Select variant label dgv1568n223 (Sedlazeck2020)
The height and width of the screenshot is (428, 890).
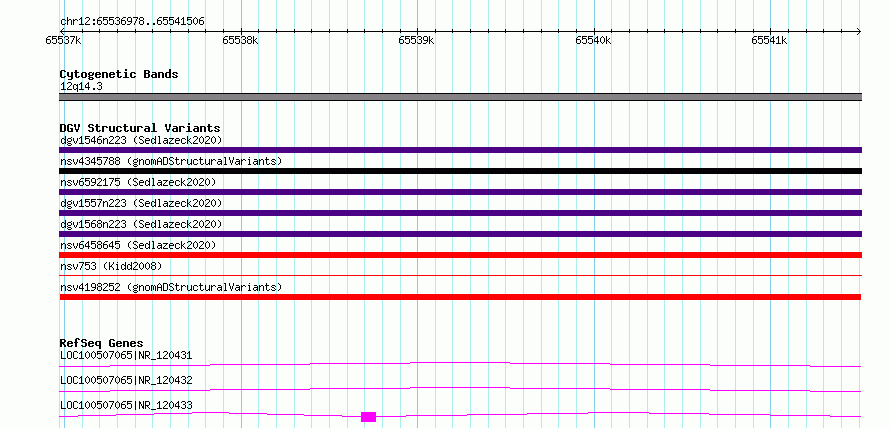141,224
